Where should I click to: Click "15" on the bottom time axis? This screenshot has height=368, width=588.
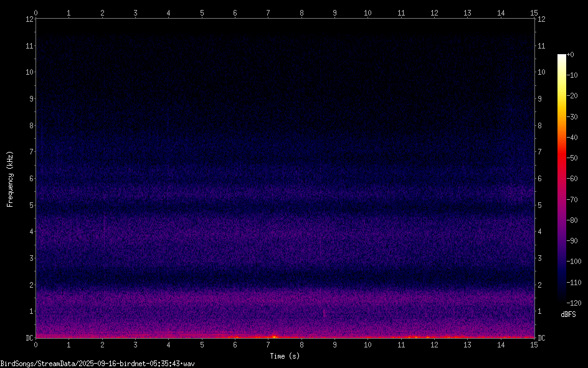point(534,345)
